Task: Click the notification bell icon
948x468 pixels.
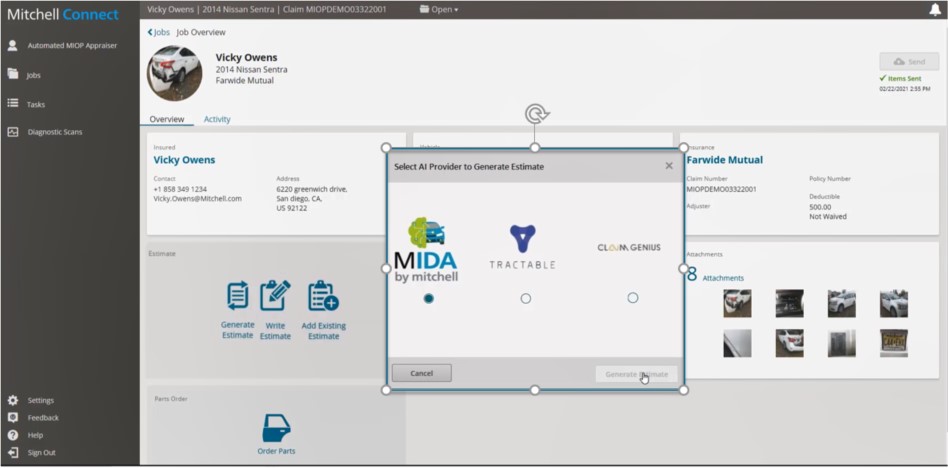Action: pos(935,10)
